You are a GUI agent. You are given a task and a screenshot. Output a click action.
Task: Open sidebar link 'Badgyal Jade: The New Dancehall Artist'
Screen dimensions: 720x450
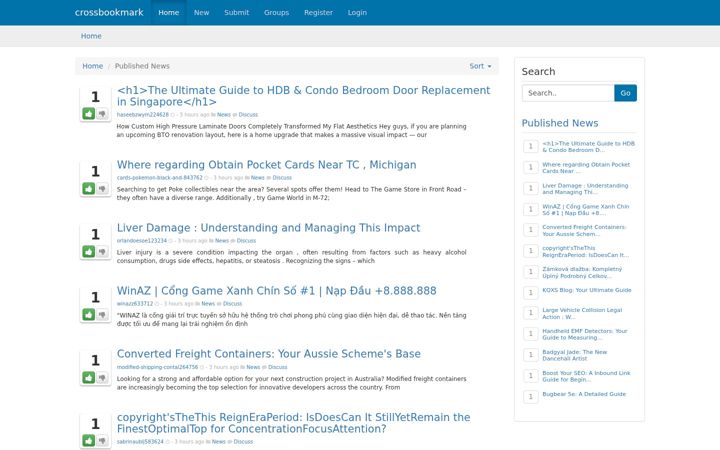(574, 355)
